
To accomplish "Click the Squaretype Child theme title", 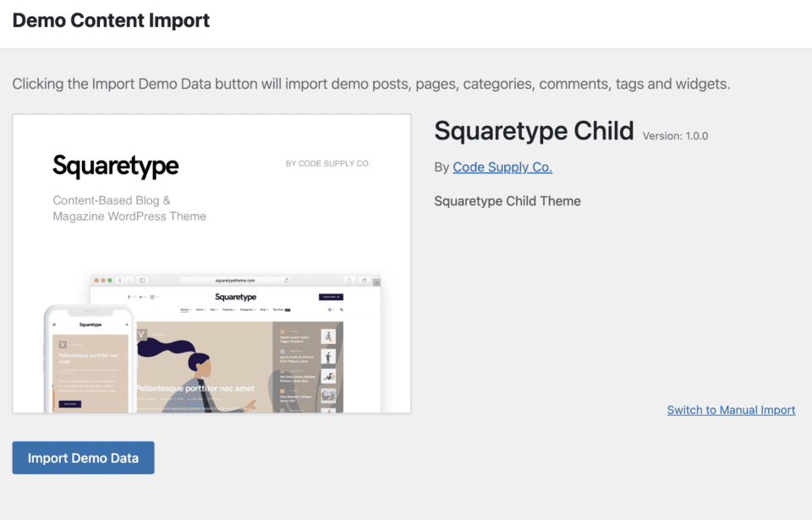I will pyautogui.click(x=534, y=131).
